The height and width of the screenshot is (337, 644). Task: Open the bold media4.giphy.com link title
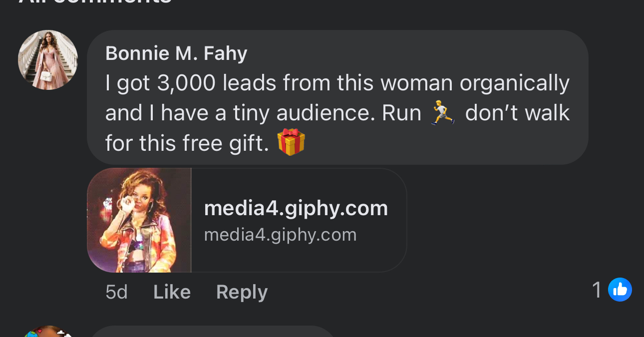(296, 208)
